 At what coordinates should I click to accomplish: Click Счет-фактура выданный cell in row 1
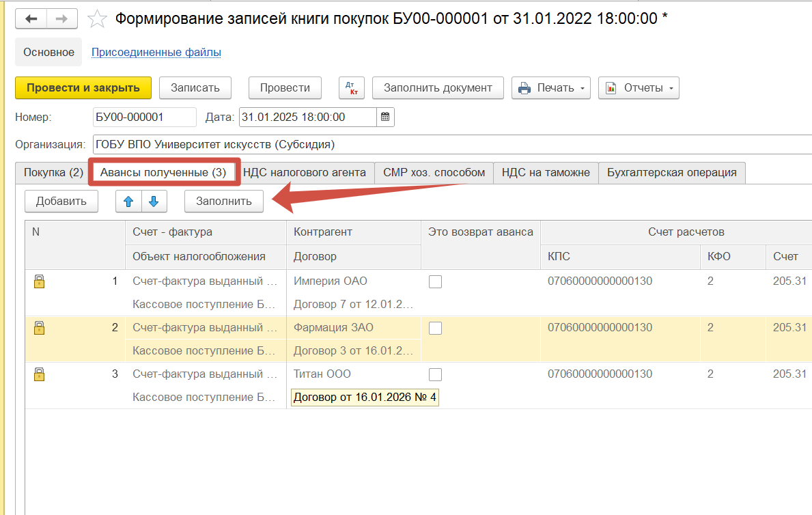pos(206,281)
